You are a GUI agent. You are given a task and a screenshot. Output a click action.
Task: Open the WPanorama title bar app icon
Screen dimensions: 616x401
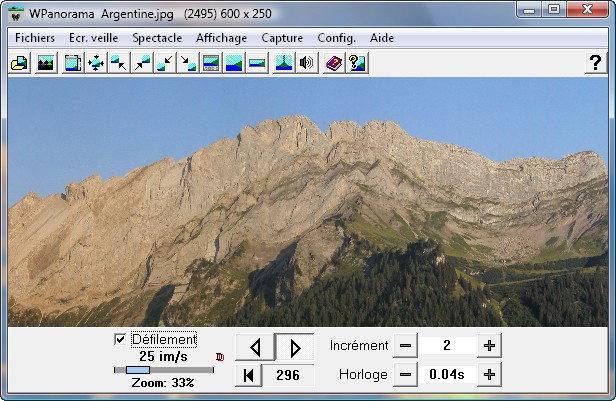point(16,14)
